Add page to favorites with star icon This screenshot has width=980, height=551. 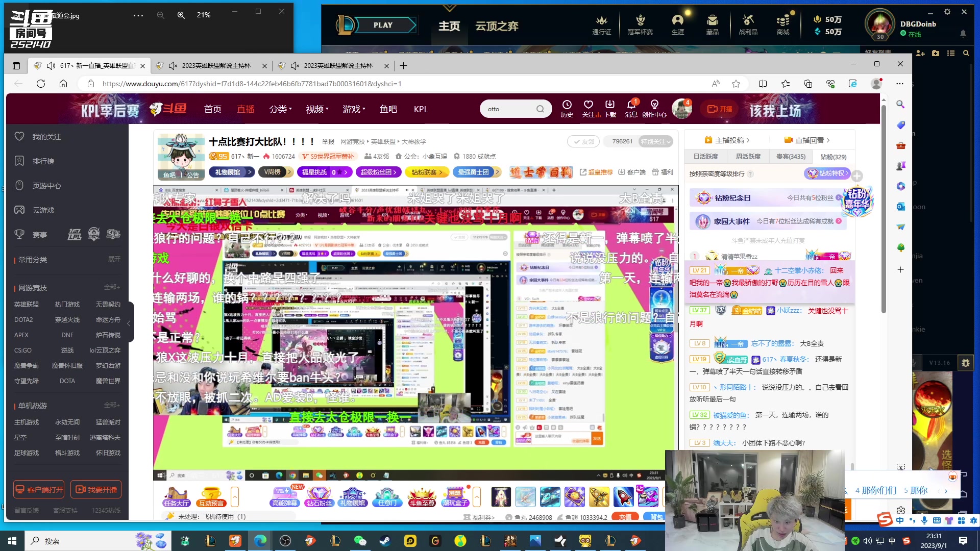pos(736,84)
